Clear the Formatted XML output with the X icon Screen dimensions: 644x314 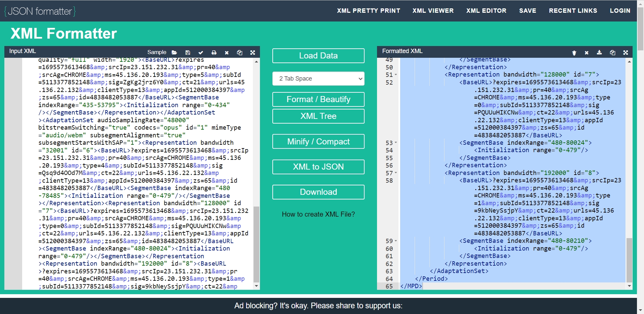pyautogui.click(x=587, y=53)
